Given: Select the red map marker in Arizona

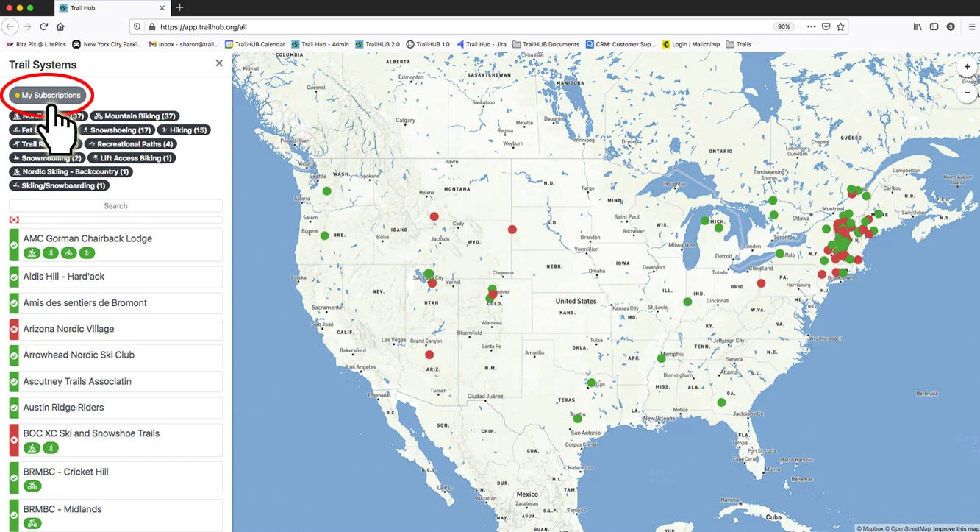Looking at the screenshot, I should (x=429, y=355).
